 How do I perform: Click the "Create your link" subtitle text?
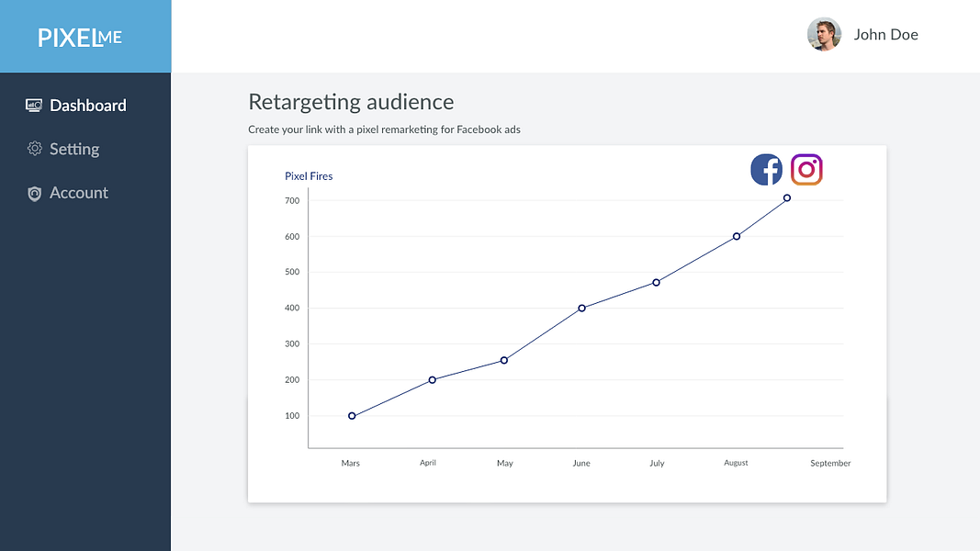(x=384, y=129)
